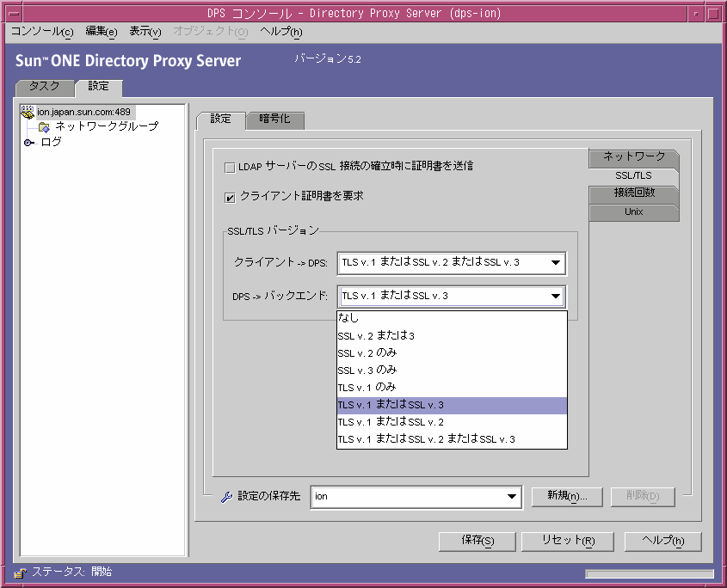Open the ヘルプ menu in menu bar
This screenshot has height=588, width=727.
281,32
